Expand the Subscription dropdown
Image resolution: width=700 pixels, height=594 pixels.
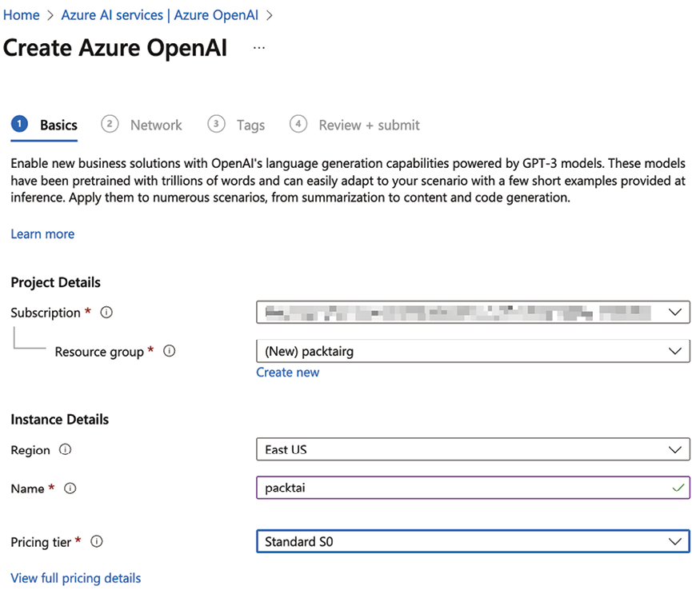click(474, 313)
